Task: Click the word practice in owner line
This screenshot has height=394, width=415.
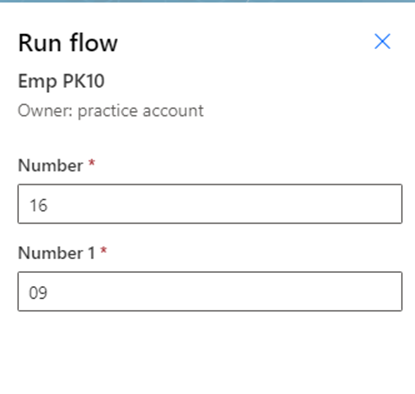Action: (108, 112)
